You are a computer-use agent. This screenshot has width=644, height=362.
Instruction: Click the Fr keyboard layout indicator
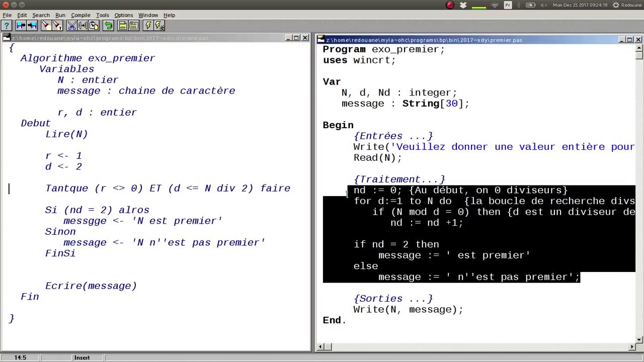pos(508,5)
